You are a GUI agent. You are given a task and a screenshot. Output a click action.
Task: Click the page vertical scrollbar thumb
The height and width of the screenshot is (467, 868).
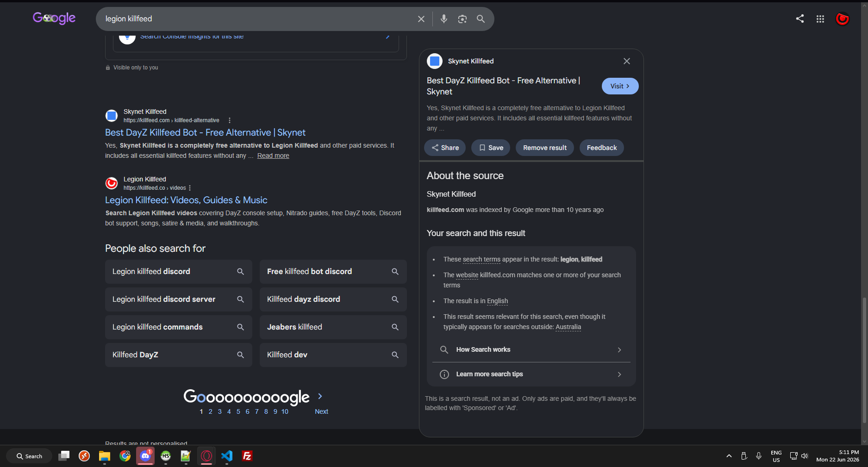coord(864,360)
